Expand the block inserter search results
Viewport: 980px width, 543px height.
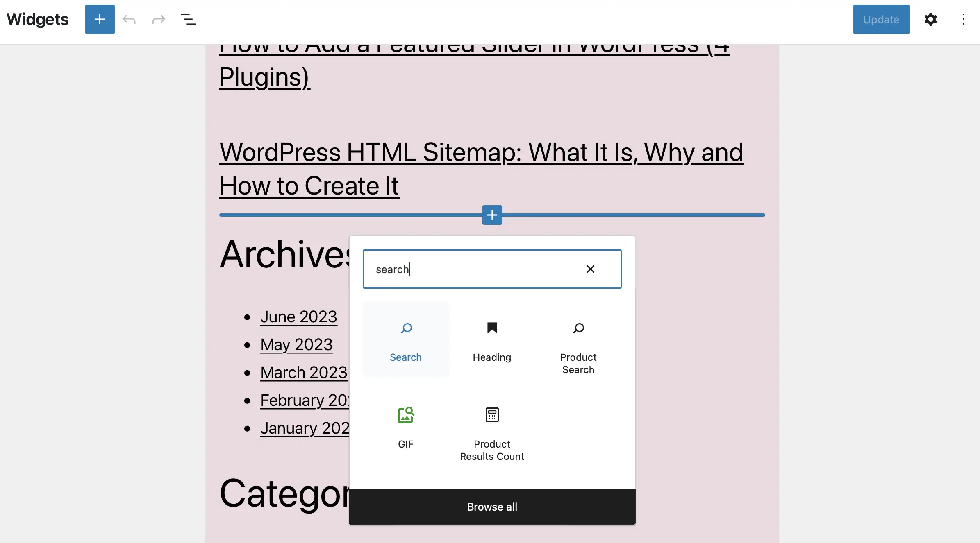coord(492,506)
